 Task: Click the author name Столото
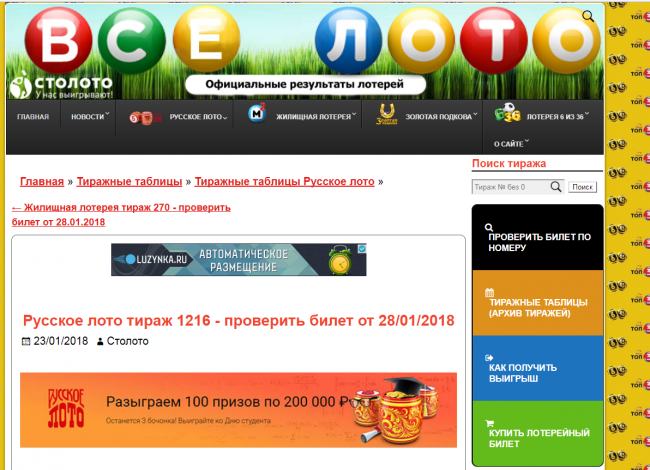(x=128, y=341)
